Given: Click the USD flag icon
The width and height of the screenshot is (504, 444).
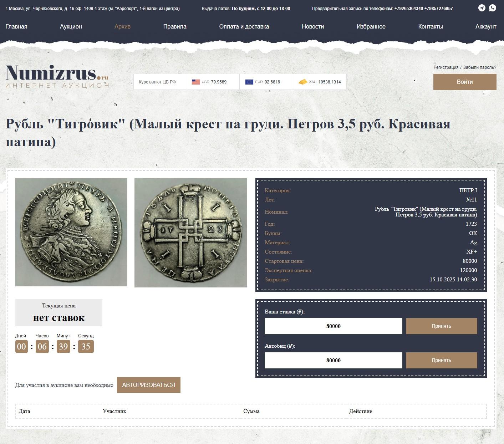Looking at the screenshot, I should (x=196, y=82).
